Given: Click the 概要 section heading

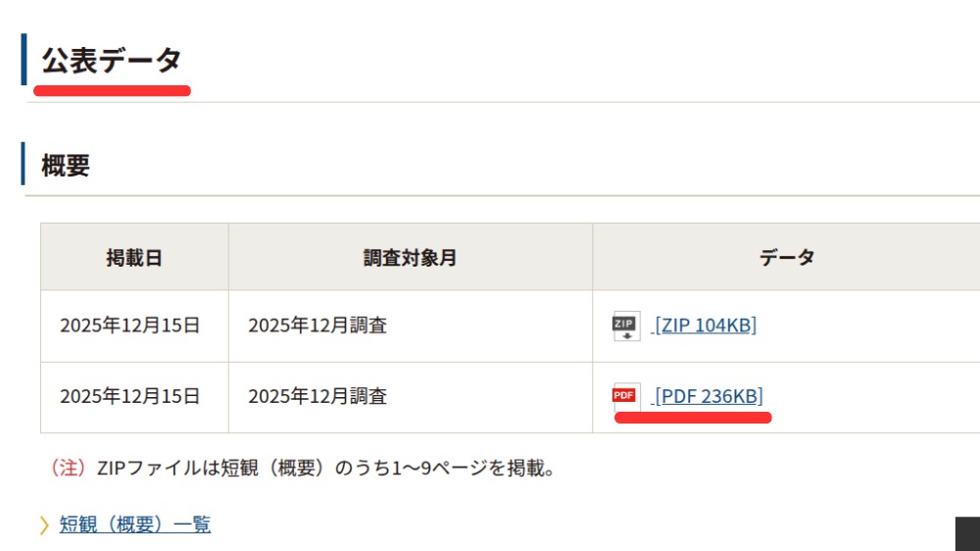Looking at the screenshot, I should coord(66,165).
